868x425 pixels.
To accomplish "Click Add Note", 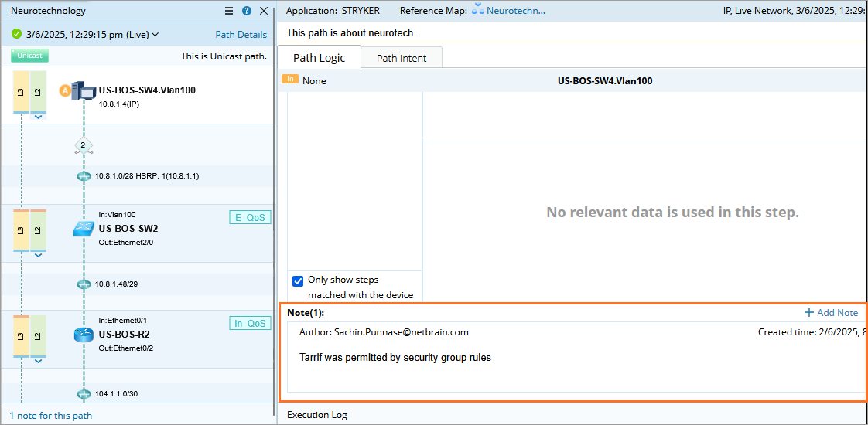I will 832,312.
